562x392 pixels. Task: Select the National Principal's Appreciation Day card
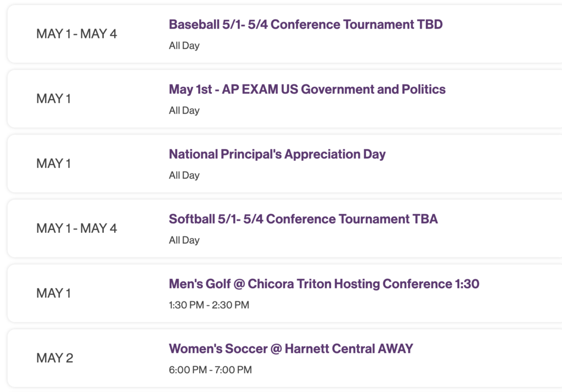281,163
